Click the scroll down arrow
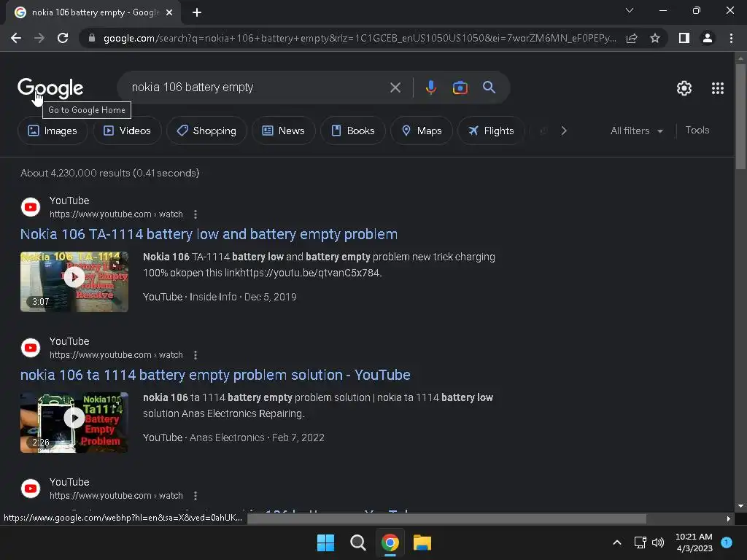This screenshot has height=560, width=747. point(740,506)
